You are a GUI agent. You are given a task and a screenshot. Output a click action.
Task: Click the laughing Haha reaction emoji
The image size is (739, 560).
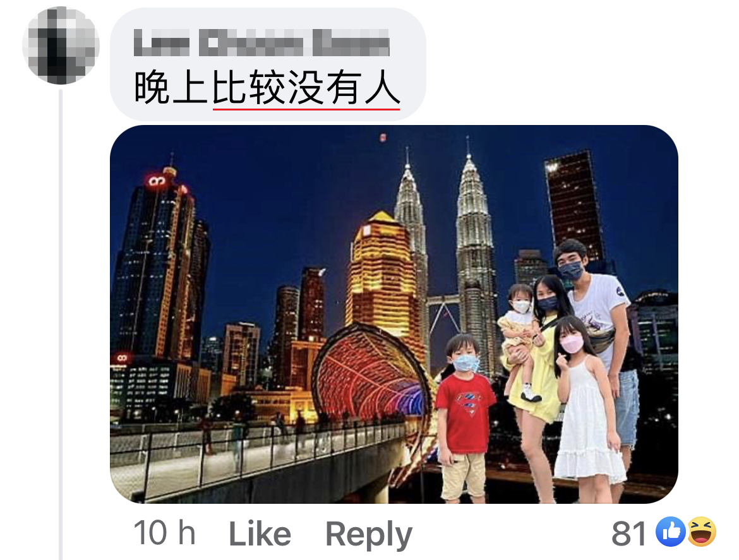(x=702, y=532)
